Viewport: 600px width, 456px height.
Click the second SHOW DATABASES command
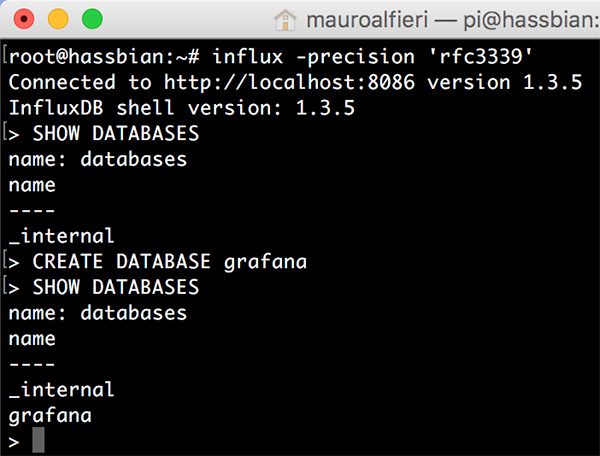click(x=116, y=288)
